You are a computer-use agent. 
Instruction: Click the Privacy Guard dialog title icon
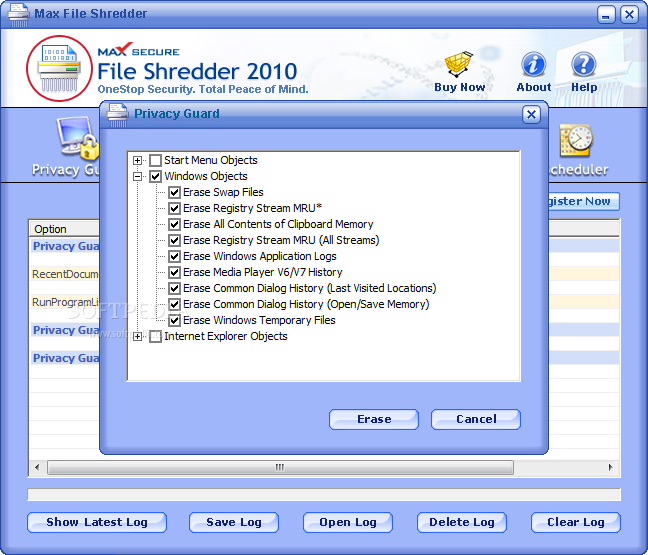click(x=117, y=114)
